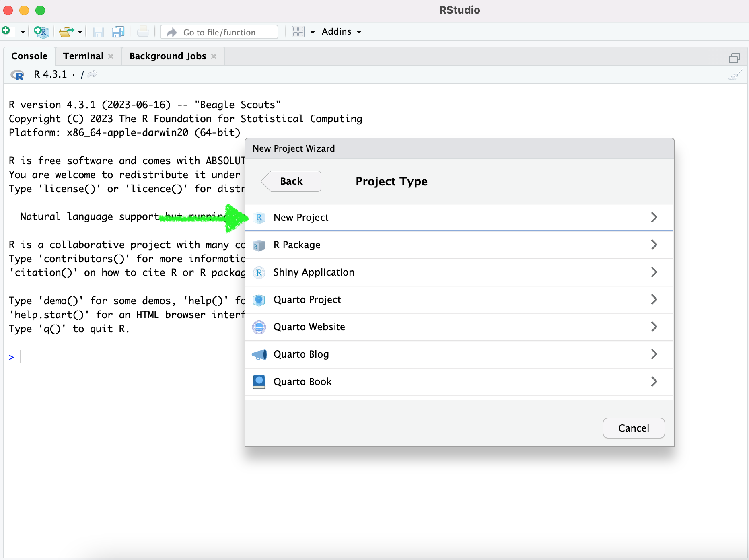Click the Save All documents icon
The width and height of the screenshot is (749, 560).
118,32
